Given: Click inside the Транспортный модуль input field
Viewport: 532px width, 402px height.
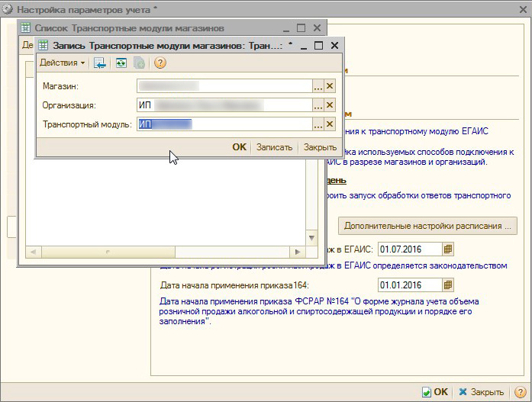Looking at the screenshot, I should pos(224,124).
